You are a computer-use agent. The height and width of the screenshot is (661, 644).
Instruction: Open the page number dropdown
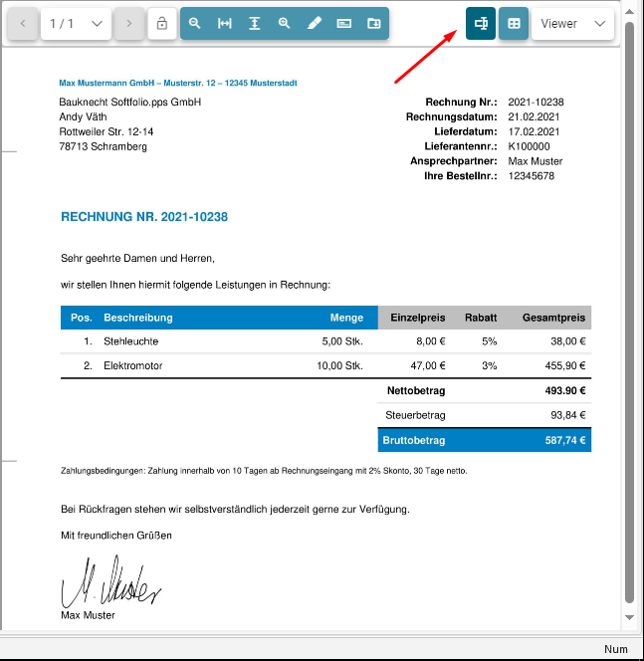pyautogui.click(x=96, y=23)
